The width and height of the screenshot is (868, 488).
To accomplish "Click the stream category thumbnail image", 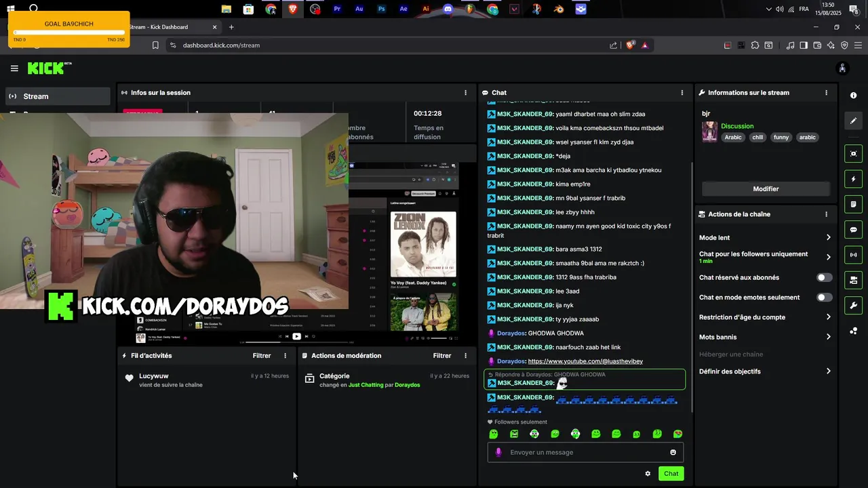I will tap(709, 131).
